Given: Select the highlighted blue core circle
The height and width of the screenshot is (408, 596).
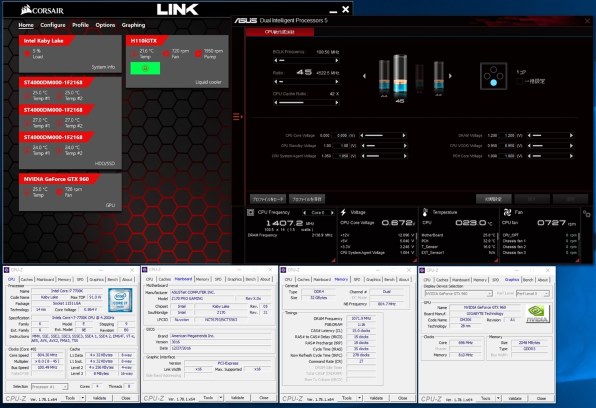Looking at the screenshot, I should click(x=493, y=83).
